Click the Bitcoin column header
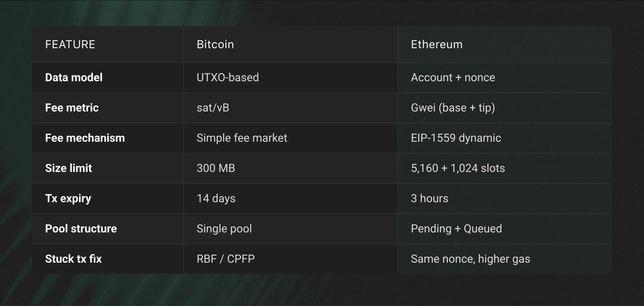Screen dimensions: 644x306 [x=215, y=44]
